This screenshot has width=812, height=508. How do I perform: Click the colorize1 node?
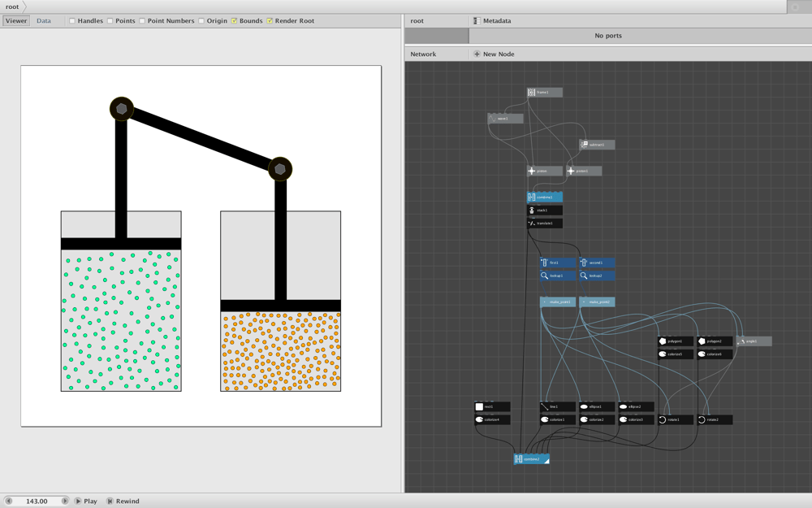pyautogui.click(x=558, y=420)
